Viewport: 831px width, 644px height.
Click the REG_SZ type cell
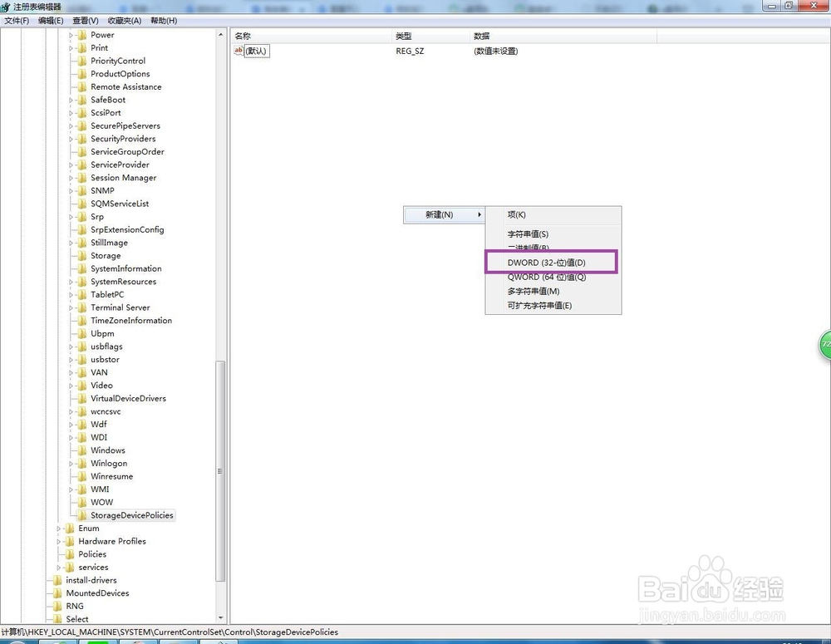pyautogui.click(x=410, y=51)
